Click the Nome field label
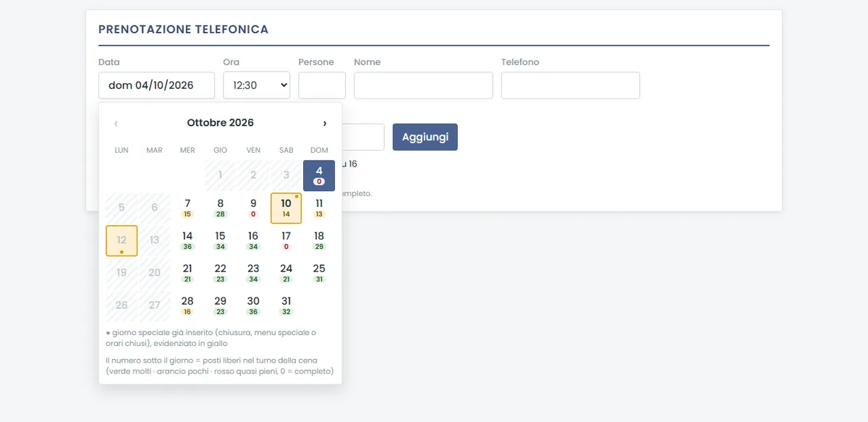The width and height of the screenshot is (868, 422). (x=367, y=62)
